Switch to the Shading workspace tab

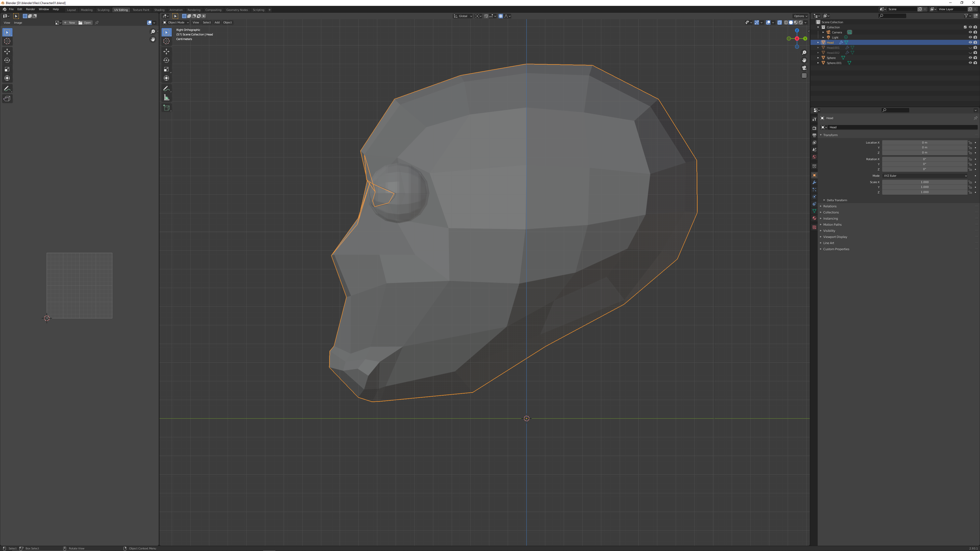tap(159, 9)
